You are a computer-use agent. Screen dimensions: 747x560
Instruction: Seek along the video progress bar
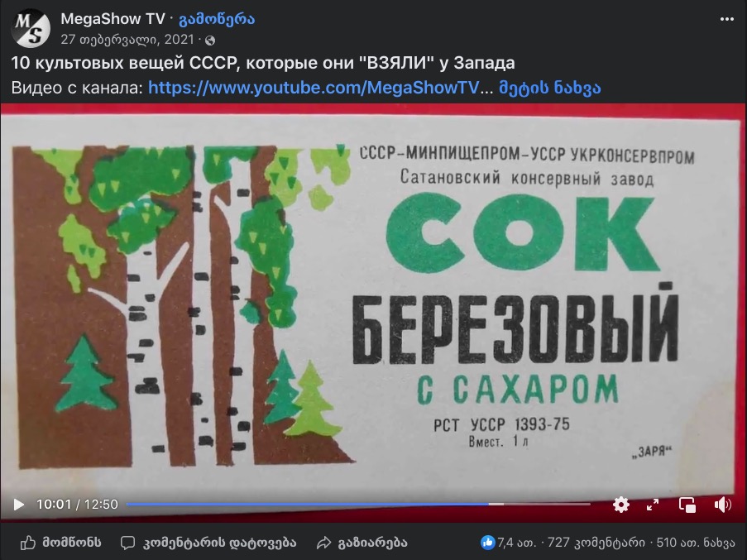click(x=358, y=504)
